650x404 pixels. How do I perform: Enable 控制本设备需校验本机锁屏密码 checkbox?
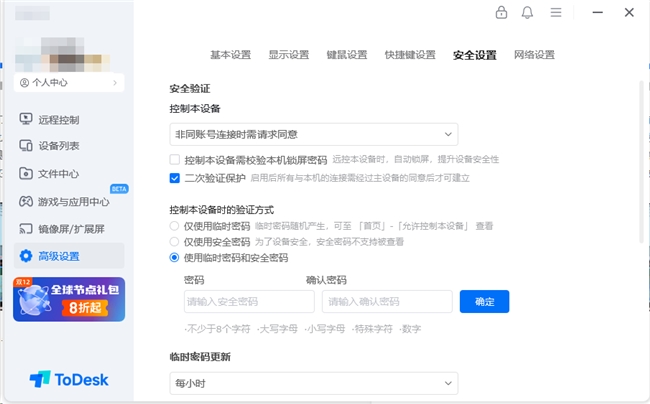(175, 159)
